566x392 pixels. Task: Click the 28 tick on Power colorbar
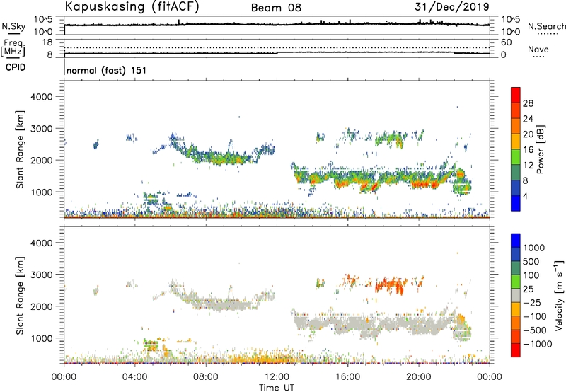(x=528, y=103)
